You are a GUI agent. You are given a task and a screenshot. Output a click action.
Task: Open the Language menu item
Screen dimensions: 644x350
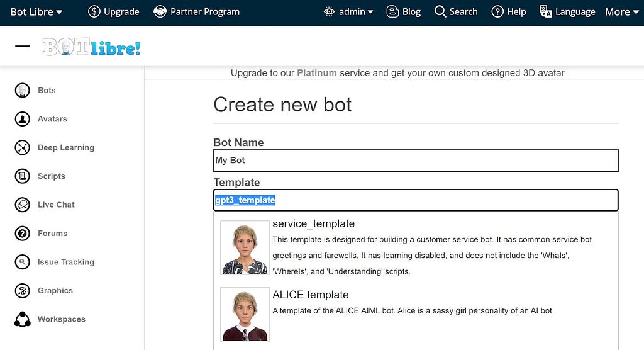click(575, 12)
